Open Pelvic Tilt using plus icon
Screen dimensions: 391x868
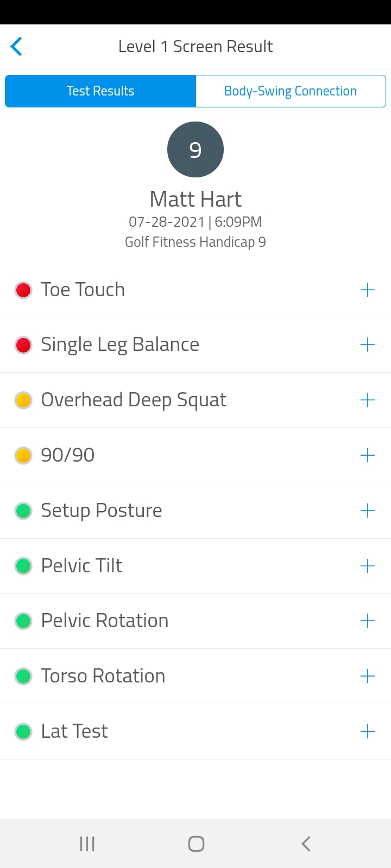pyautogui.click(x=368, y=566)
